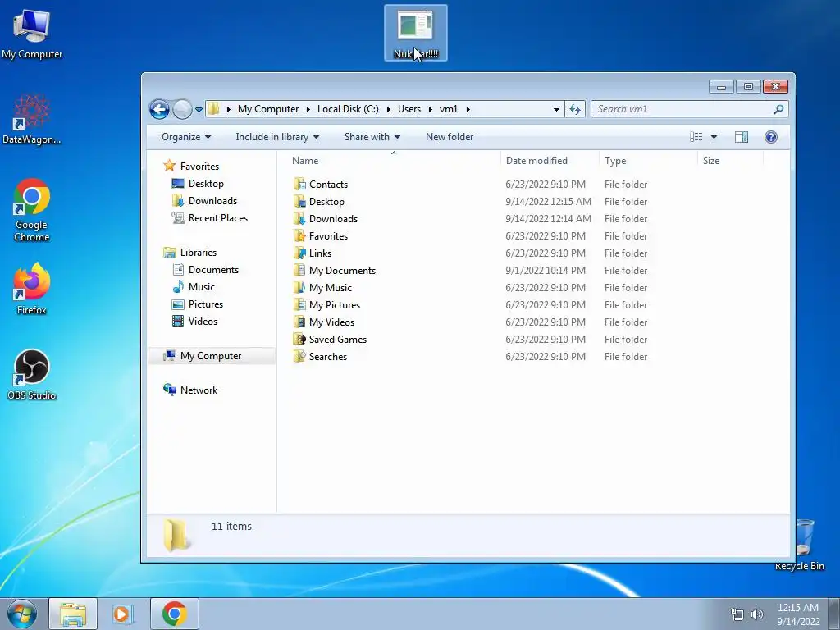Select Firefox desktop shortcut

32,289
